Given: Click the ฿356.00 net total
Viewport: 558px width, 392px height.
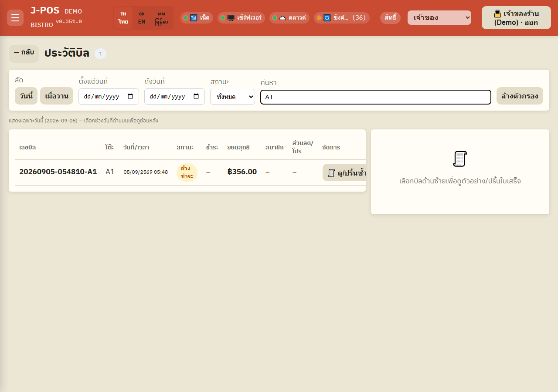Looking at the screenshot, I should click(x=242, y=172).
